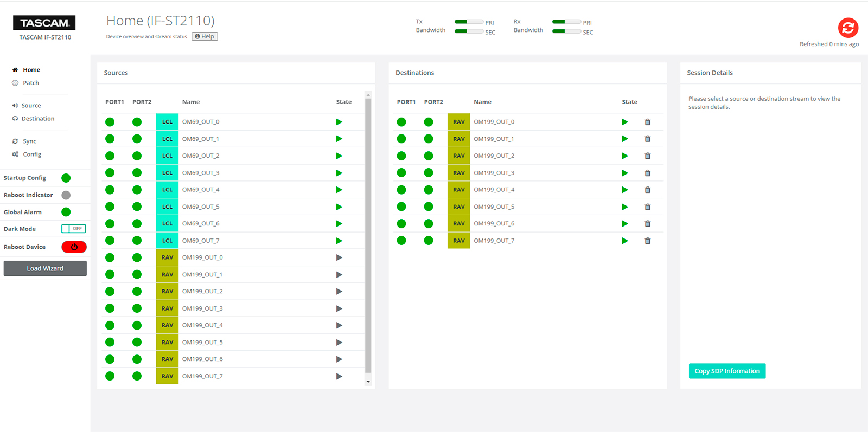
Task: Click Copy SDP Information button
Action: 727,371
